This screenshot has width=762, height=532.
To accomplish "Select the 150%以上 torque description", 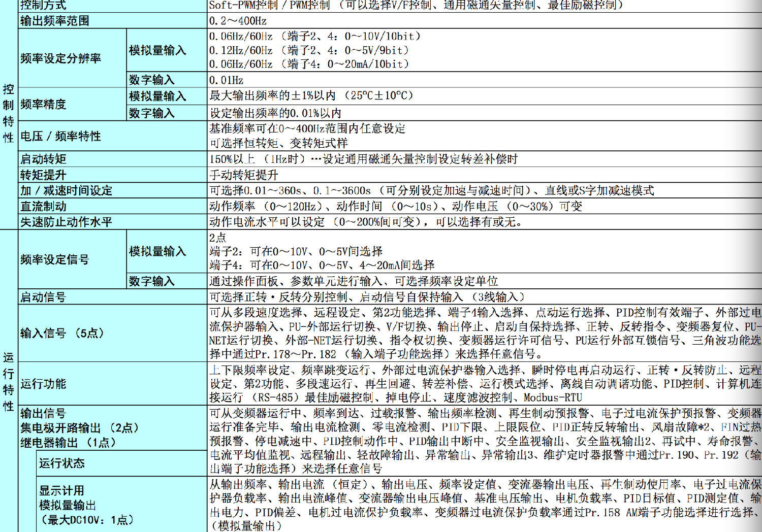I will tap(364, 159).
